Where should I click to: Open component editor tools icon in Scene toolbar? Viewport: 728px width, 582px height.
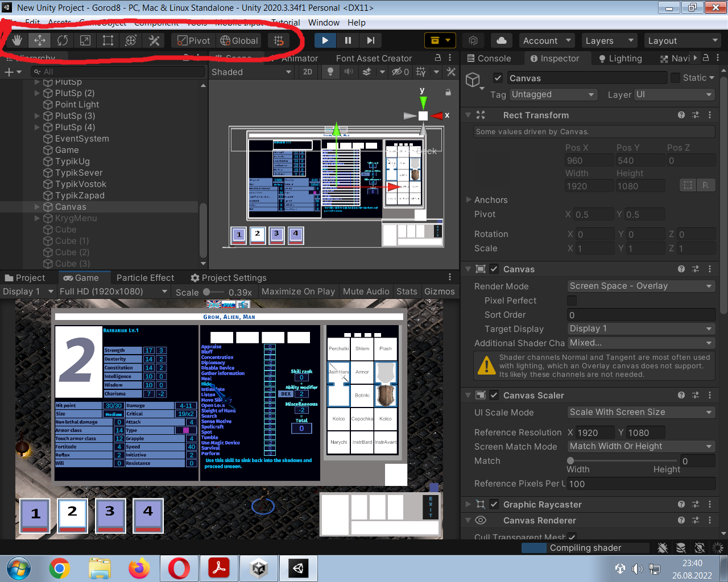point(451,72)
